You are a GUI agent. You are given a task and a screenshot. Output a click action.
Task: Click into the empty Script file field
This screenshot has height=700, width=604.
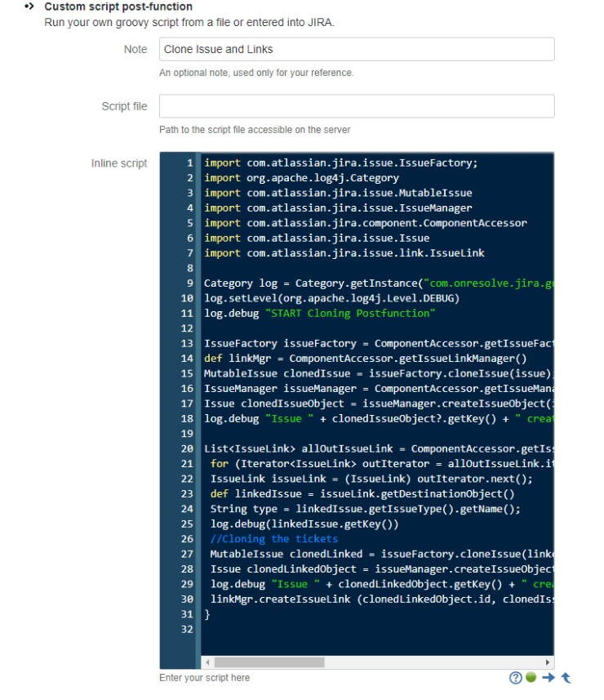tap(357, 106)
